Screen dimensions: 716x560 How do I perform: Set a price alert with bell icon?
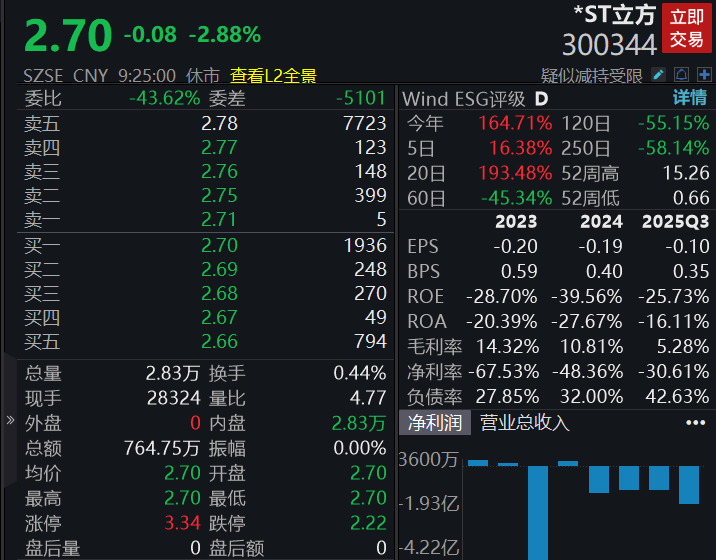pyautogui.click(x=682, y=75)
